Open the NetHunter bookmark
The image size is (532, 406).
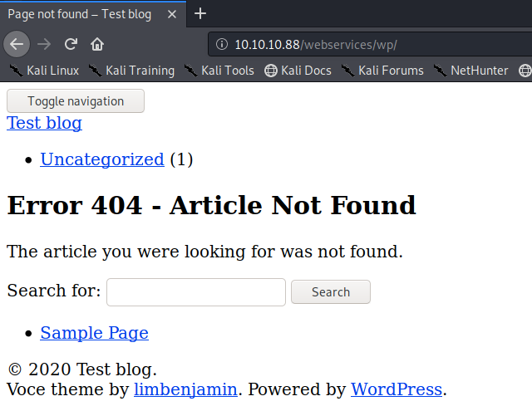[470, 71]
